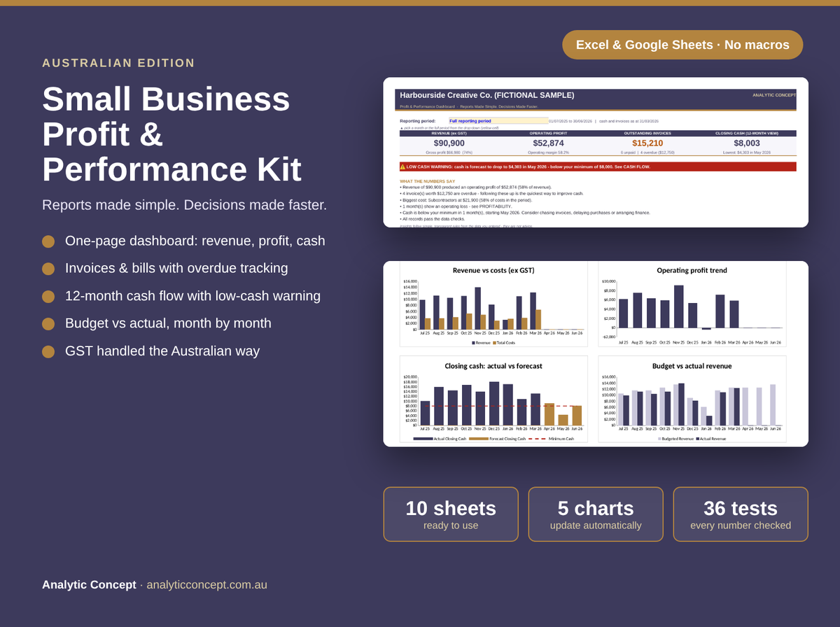The width and height of the screenshot is (840, 627).
Task: Open the analyticconcept.com.au link
Action: (206, 584)
